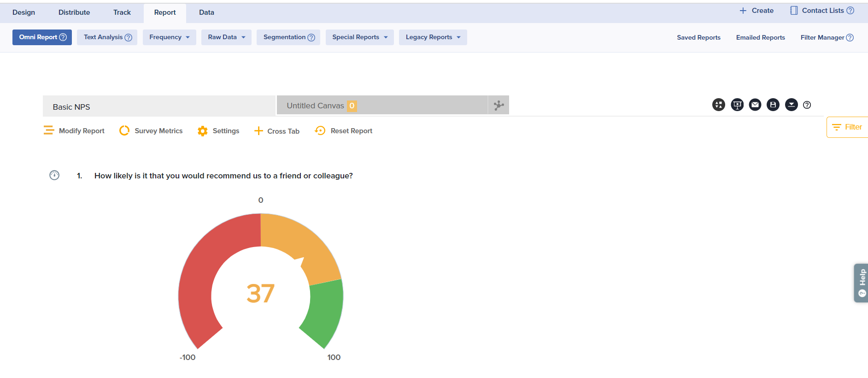Open the Legacy Reports dropdown menu
Screen dimensions: 868x378
pyautogui.click(x=433, y=37)
